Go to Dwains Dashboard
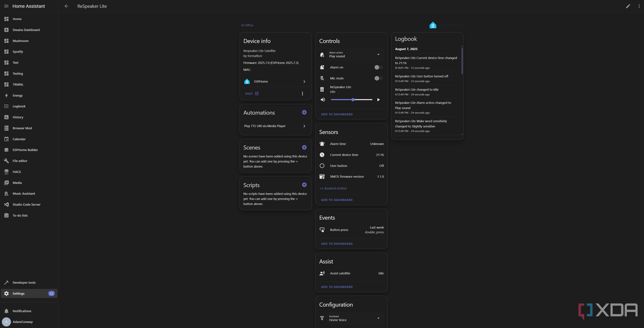This screenshot has height=328, width=644. (29, 30)
